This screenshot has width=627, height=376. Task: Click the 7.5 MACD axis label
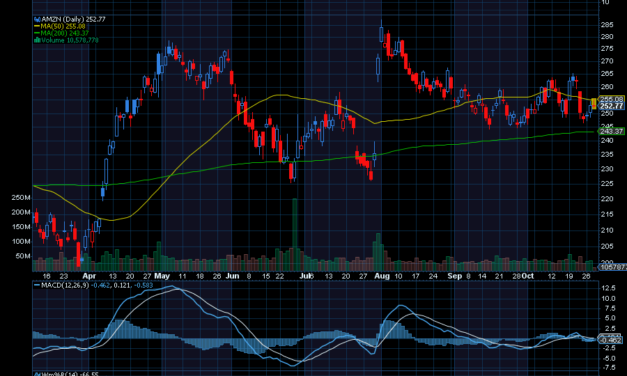609,308
